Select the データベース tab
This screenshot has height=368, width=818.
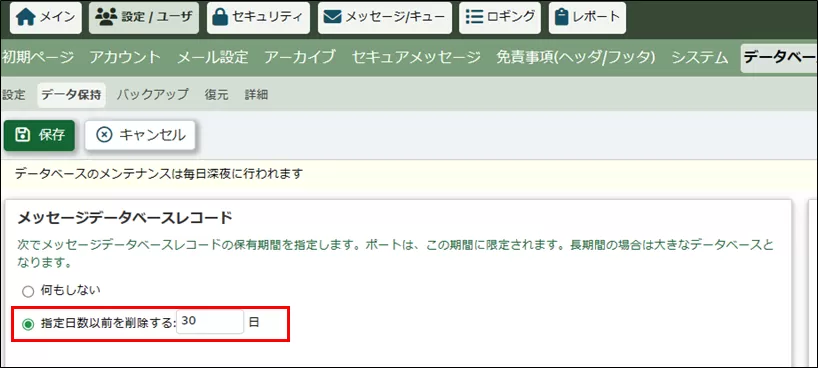click(779, 58)
